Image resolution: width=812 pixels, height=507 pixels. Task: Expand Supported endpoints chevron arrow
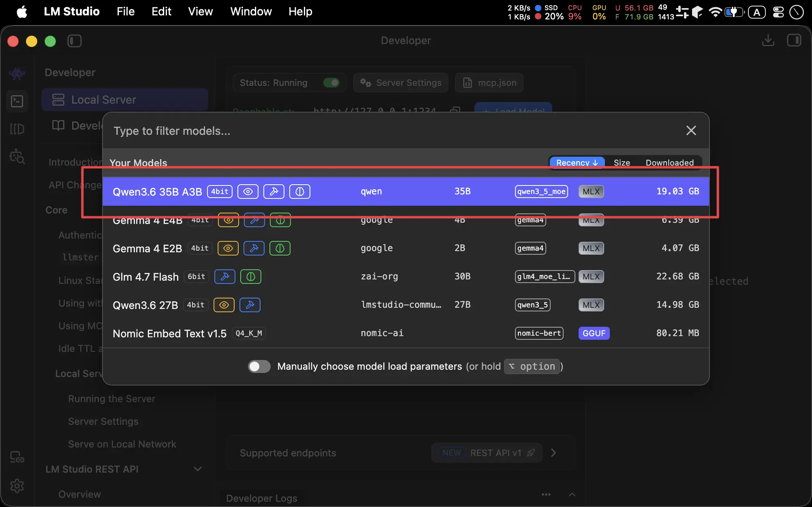click(553, 453)
